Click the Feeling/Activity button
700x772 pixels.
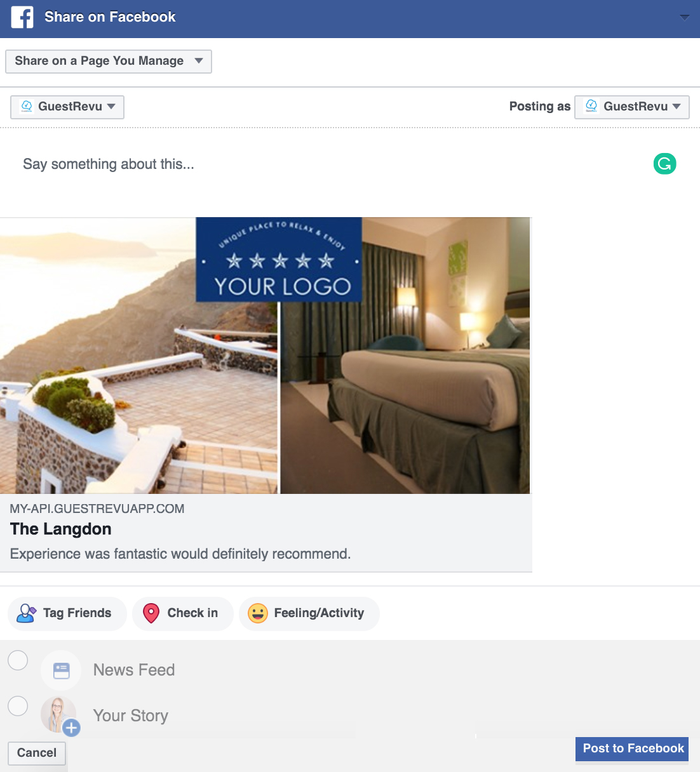tap(309, 613)
